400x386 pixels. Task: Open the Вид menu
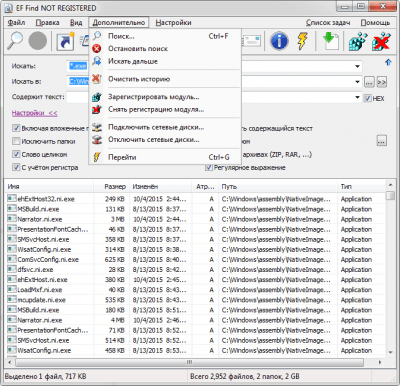76,23
